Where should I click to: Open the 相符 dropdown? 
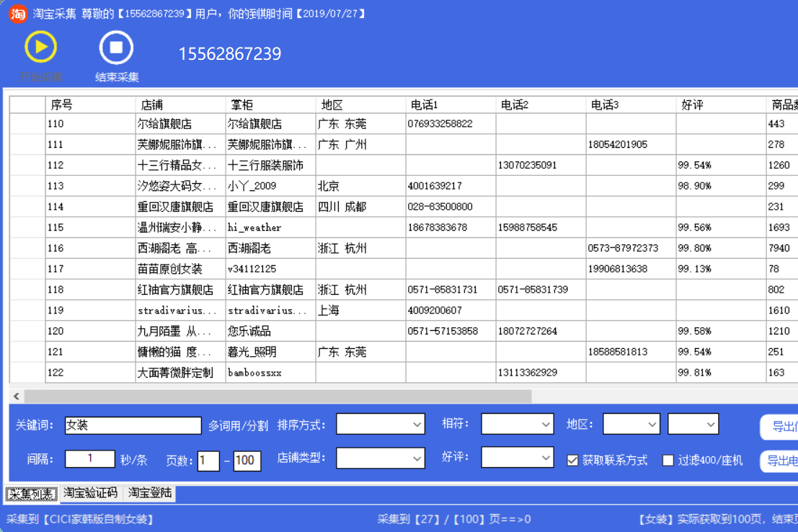[x=517, y=424]
